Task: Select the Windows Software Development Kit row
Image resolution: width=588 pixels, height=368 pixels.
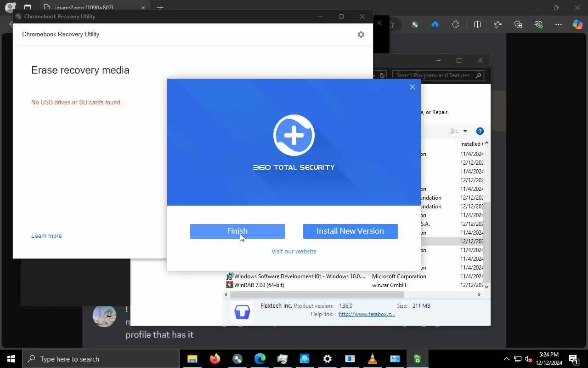Action: pos(354,276)
